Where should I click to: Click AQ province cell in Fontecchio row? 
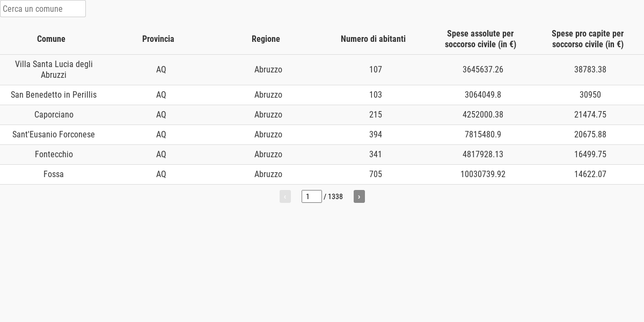click(x=161, y=155)
